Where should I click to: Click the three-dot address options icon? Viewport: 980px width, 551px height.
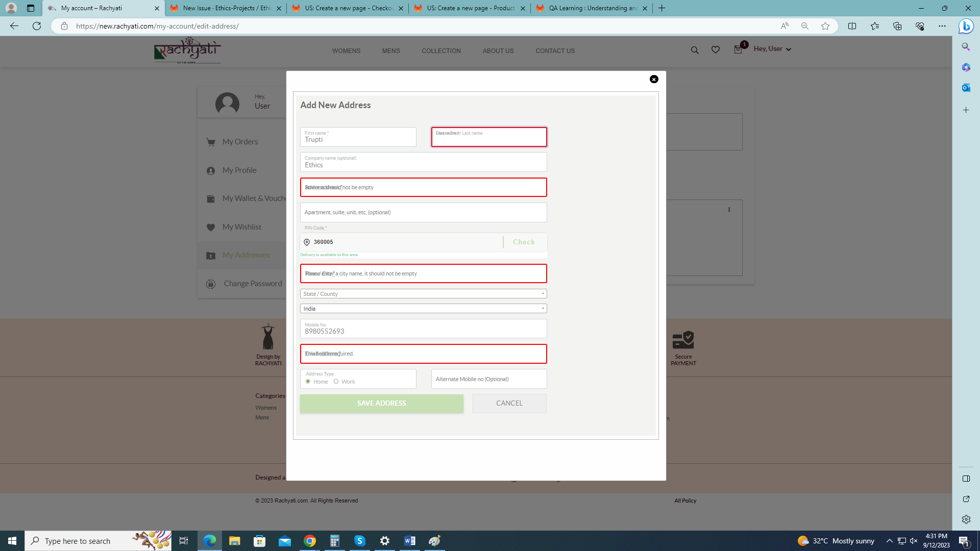pyautogui.click(x=729, y=210)
